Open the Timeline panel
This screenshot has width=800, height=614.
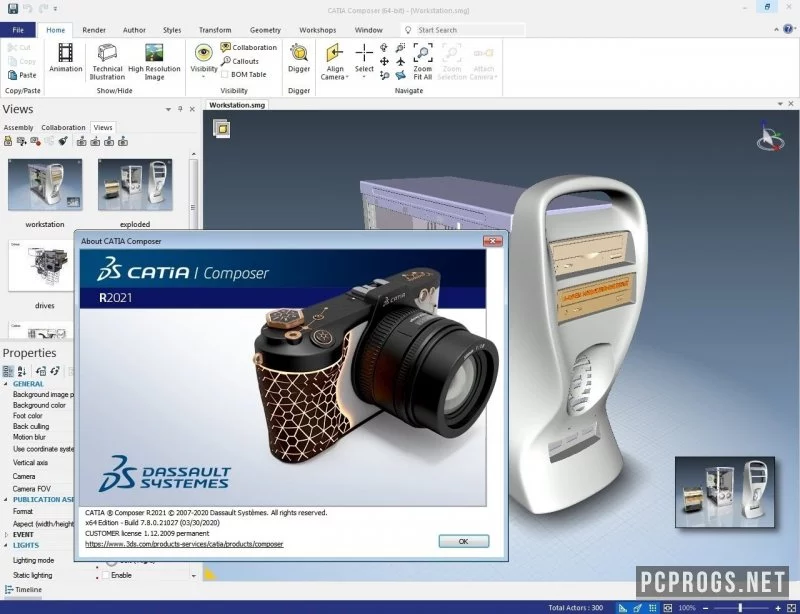tap(23, 590)
